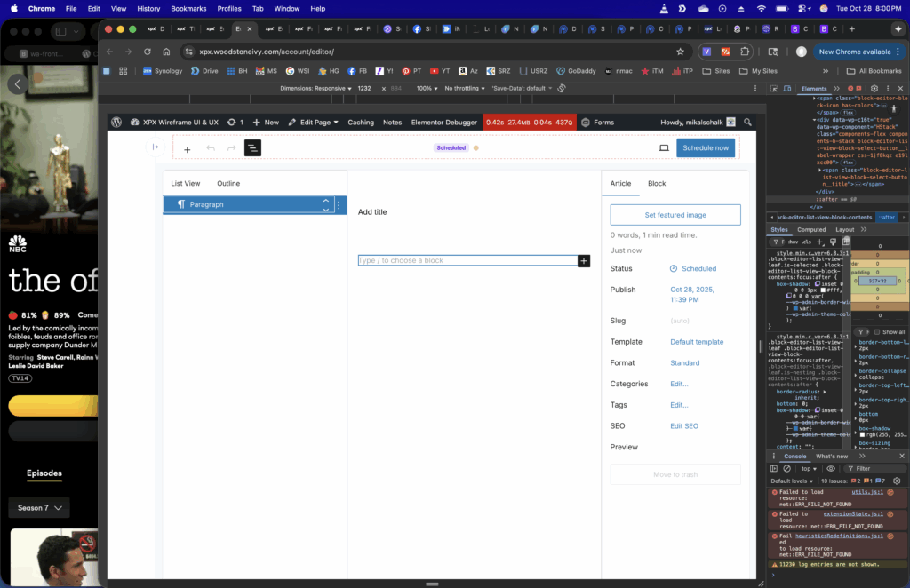Switch to the Block tab in sidebar
Viewport: 910px width, 588px height.
[x=657, y=184]
